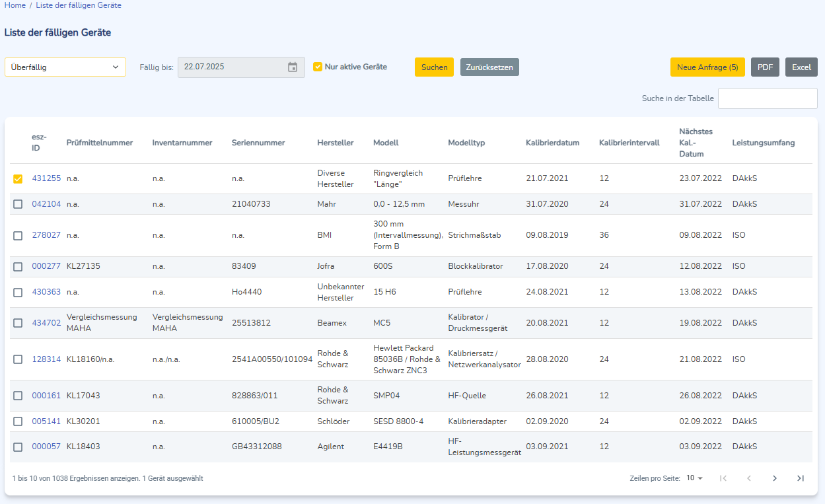Screen dimensions: 825x504
Task: Export the list as PDF
Action: (x=765, y=67)
